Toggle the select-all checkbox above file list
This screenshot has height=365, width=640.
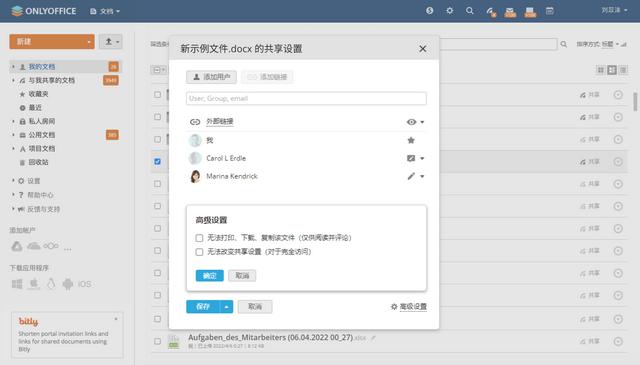(157, 70)
